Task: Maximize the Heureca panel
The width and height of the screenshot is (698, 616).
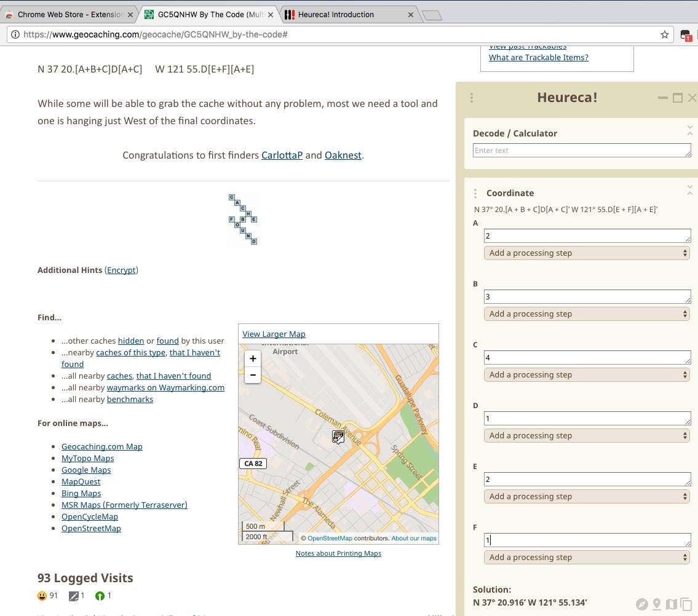Action: (x=678, y=98)
